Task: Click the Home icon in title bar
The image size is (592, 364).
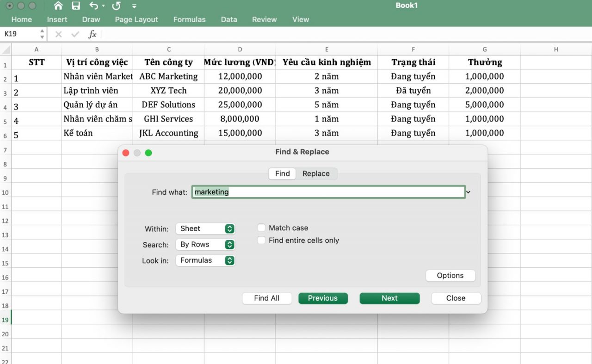Action: [58, 6]
